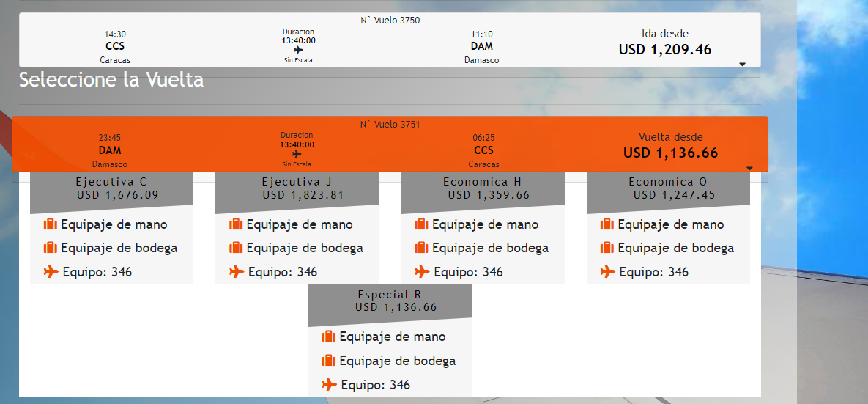Click the 'Ida desde' USD 1,209.46 price
868x404 pixels.
[665, 49]
